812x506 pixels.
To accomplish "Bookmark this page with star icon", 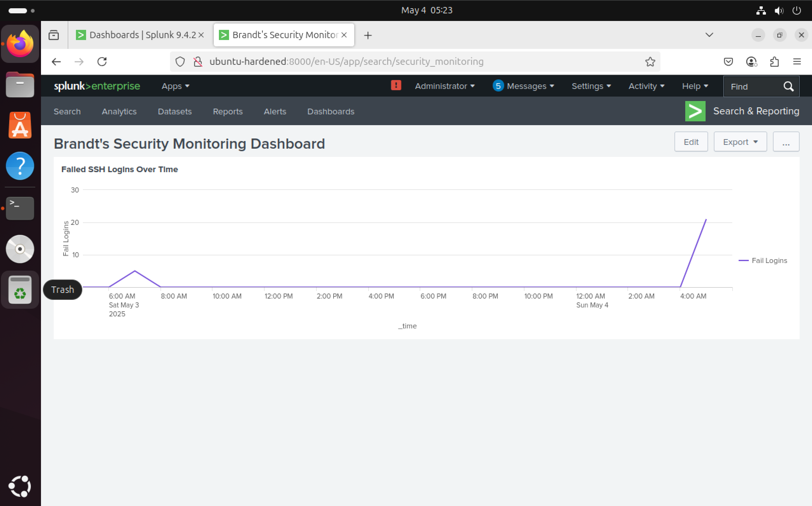I will click(650, 62).
